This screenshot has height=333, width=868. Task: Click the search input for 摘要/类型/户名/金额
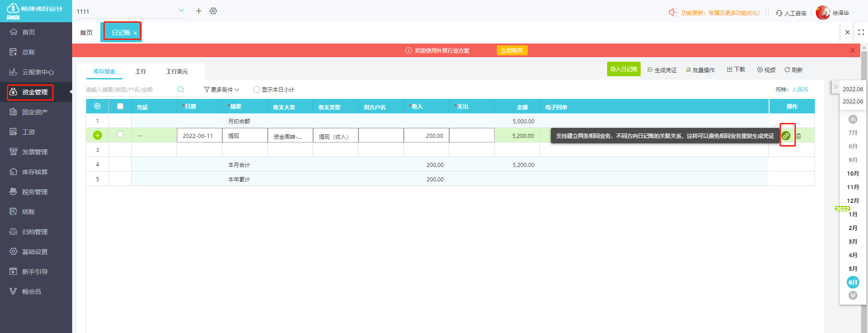click(129, 89)
